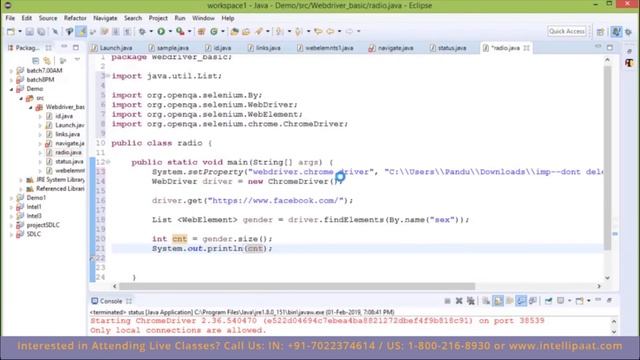Viewport: 640px width, 360px height.
Task: Click the green Run button in toolbar
Action: coord(161,31)
